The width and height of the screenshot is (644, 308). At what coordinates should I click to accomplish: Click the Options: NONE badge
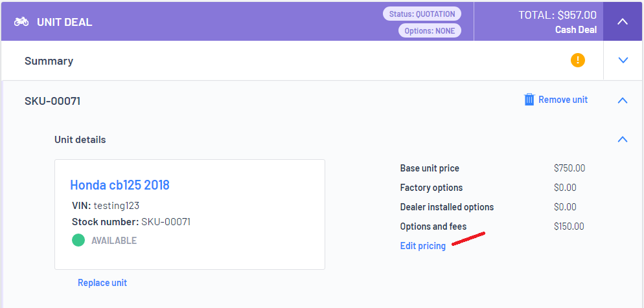(x=430, y=31)
